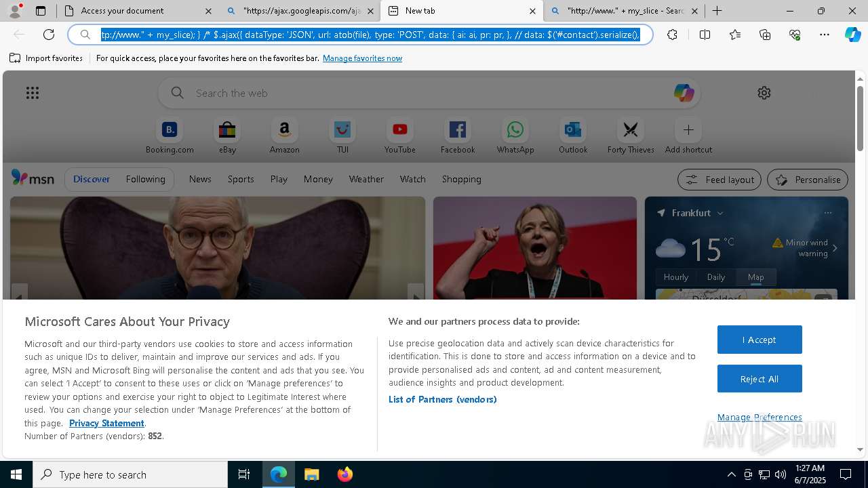Open the Watch menu item

[x=413, y=179]
